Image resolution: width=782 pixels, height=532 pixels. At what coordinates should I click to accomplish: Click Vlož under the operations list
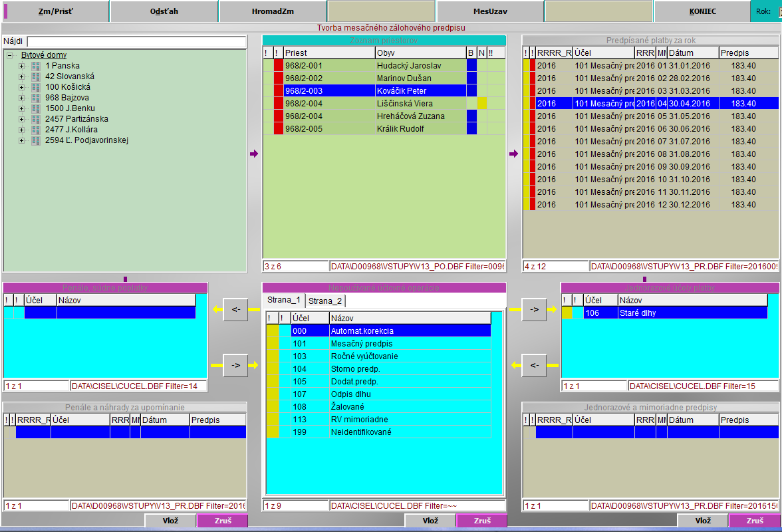click(x=430, y=520)
